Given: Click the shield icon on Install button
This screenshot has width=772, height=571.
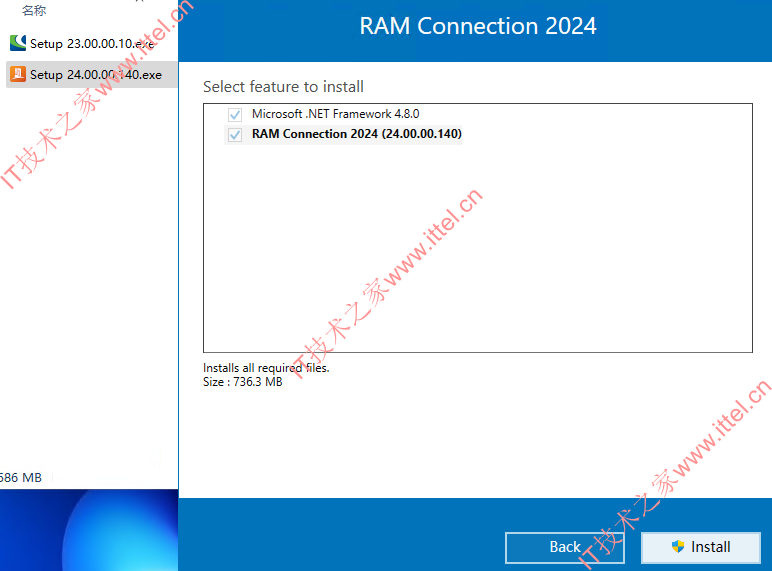Looking at the screenshot, I should pos(678,546).
